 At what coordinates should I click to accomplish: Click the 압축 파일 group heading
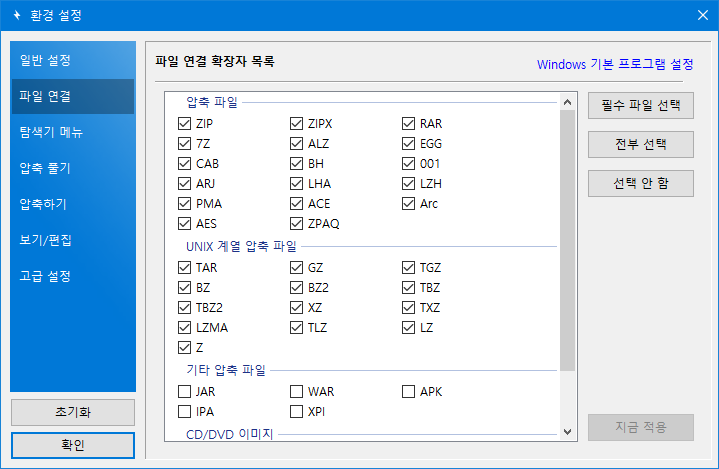212,102
